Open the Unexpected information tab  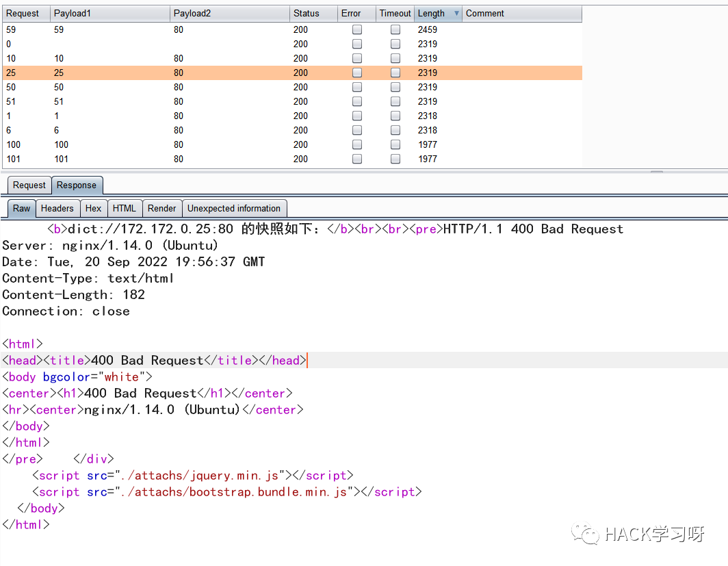coord(234,209)
